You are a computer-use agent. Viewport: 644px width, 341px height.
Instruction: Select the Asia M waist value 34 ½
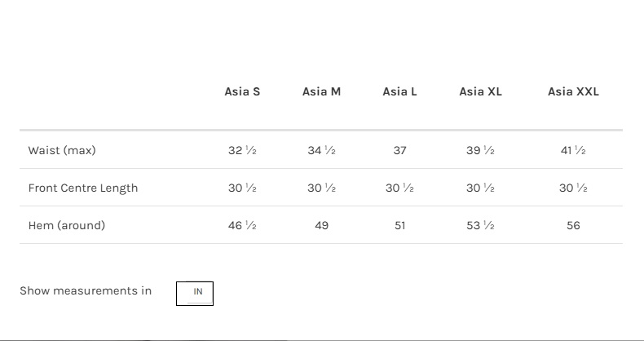point(321,151)
